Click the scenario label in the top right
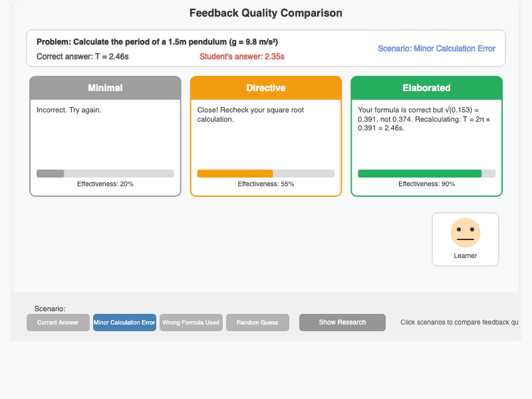This screenshot has width=532, height=399. [x=436, y=48]
